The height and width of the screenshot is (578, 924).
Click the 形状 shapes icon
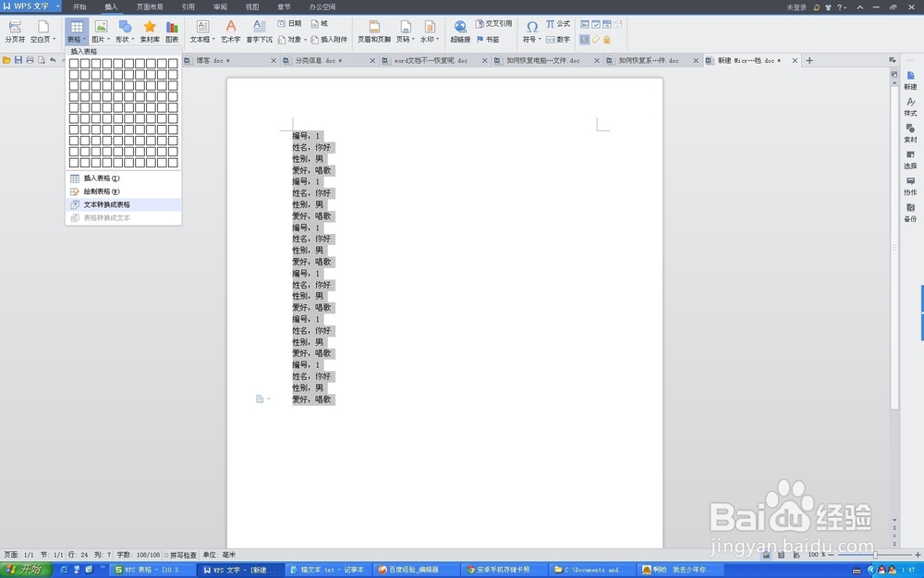pos(125,27)
